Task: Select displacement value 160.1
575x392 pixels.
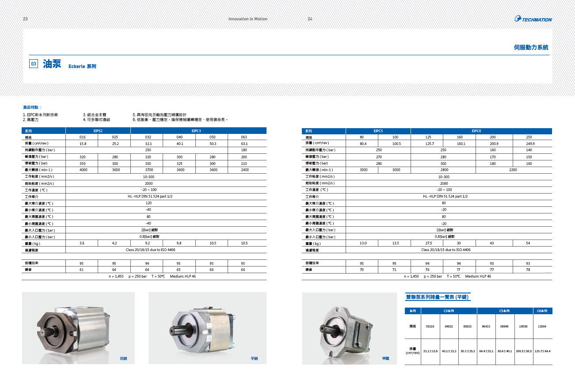Action: coord(461,144)
